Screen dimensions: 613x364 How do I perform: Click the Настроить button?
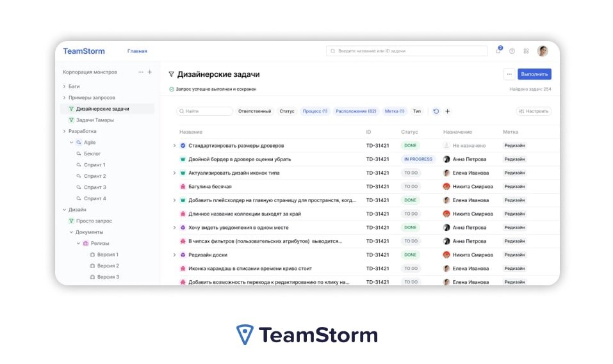click(x=534, y=111)
